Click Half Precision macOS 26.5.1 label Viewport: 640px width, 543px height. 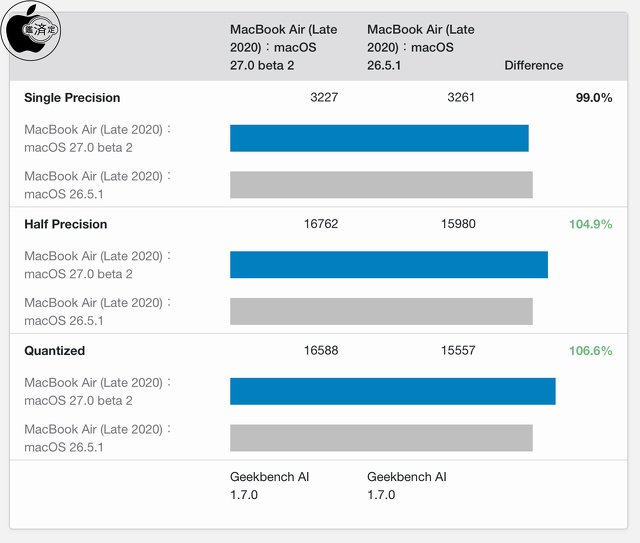pyautogui.click(x=98, y=312)
